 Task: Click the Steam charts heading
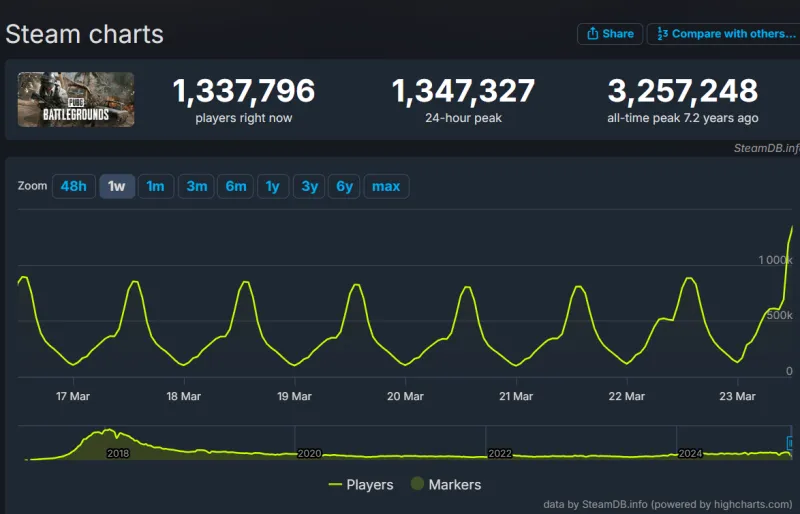point(85,35)
